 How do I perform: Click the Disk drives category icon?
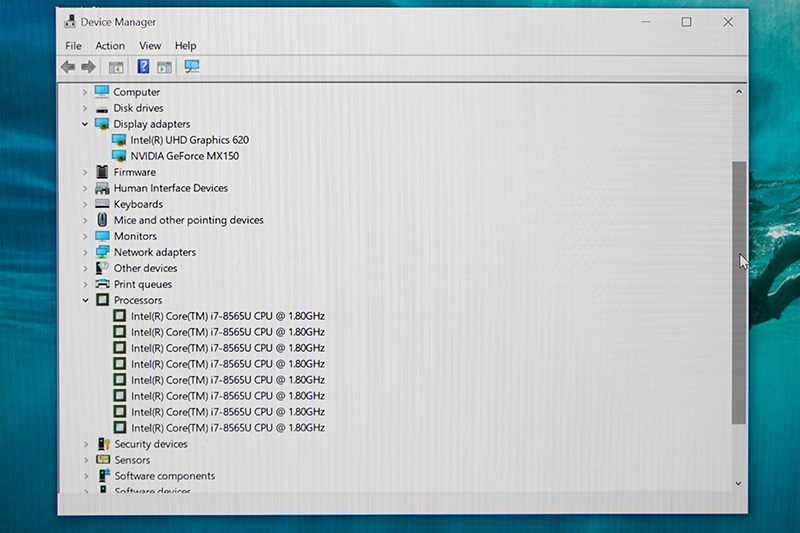click(102, 109)
